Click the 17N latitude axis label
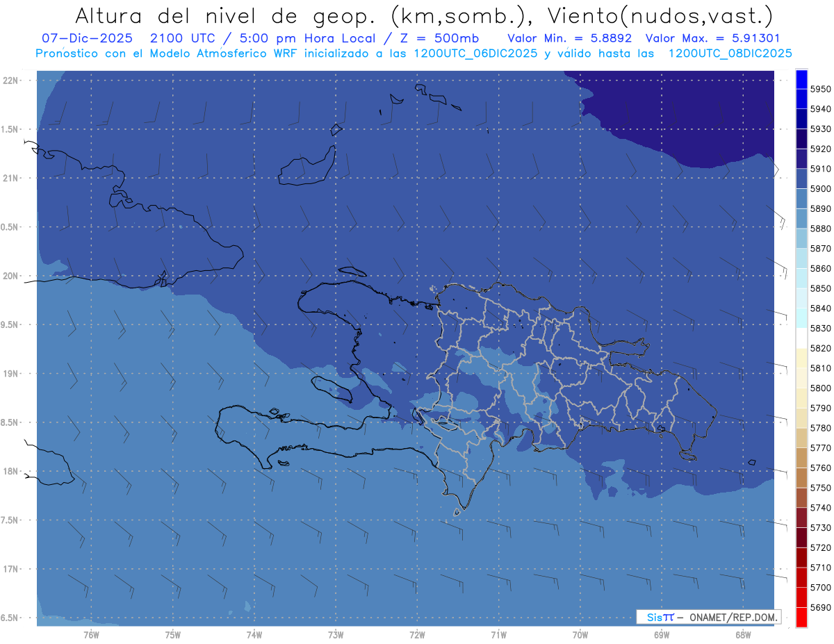The height and width of the screenshot is (644, 834). pos(10,569)
